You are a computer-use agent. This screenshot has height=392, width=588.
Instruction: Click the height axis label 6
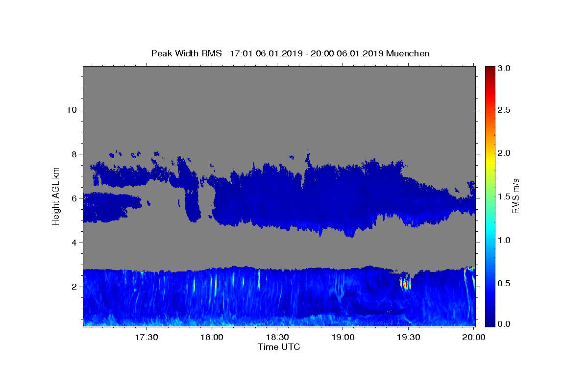click(x=74, y=198)
